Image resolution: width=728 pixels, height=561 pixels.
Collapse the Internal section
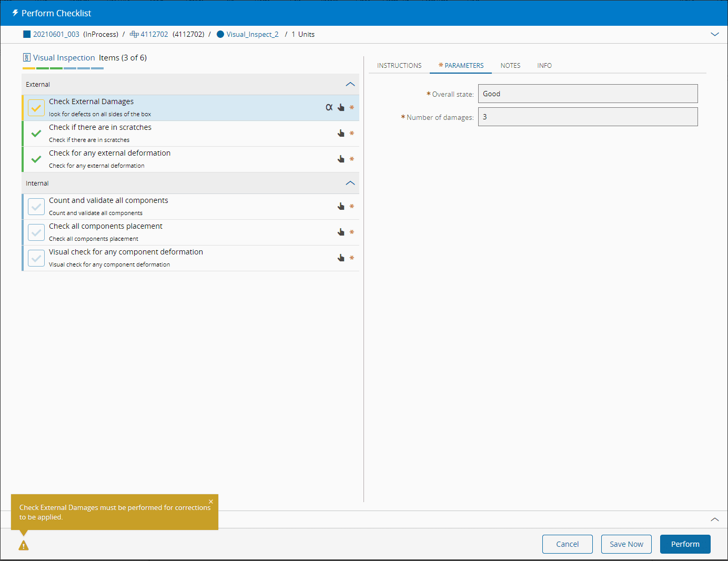coord(350,183)
